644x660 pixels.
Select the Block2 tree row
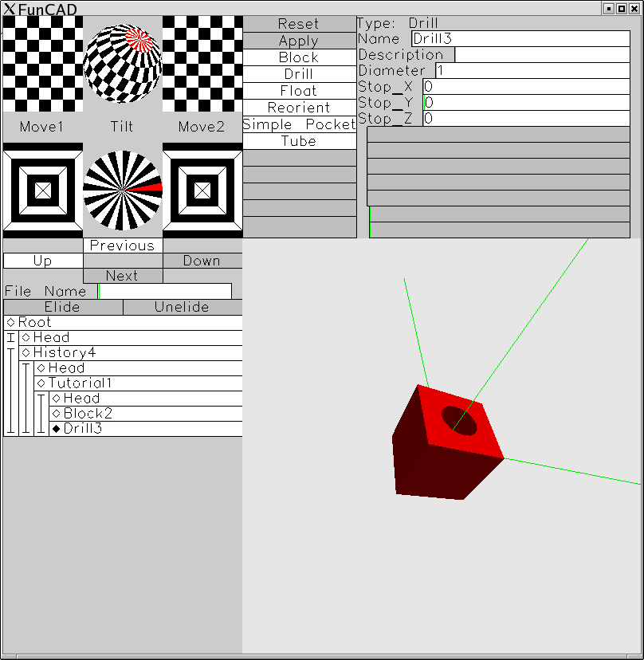(146, 414)
